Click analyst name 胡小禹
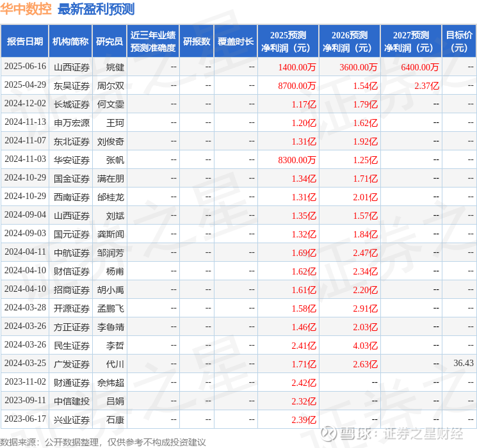Image resolution: width=477 pixels, height=448 pixels. (x=111, y=290)
